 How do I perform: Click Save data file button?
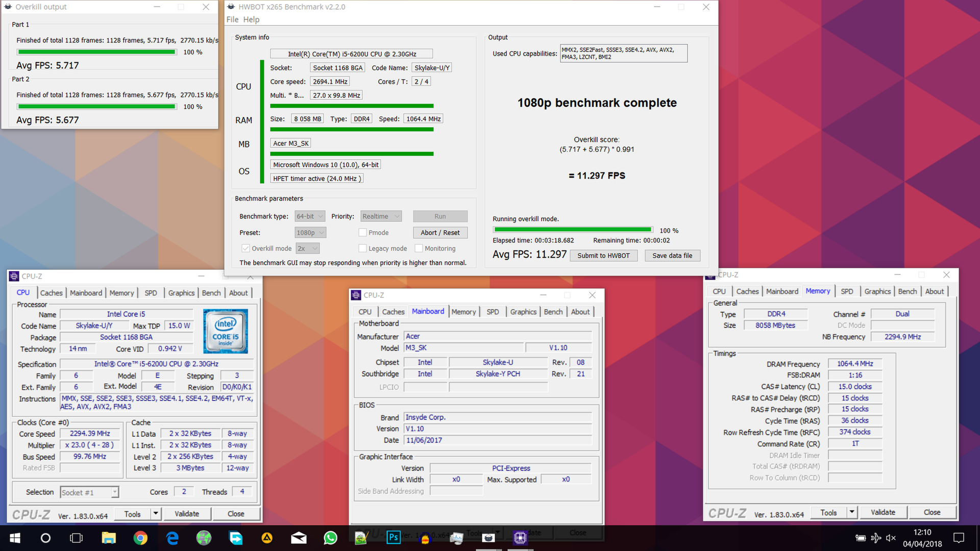pyautogui.click(x=672, y=256)
